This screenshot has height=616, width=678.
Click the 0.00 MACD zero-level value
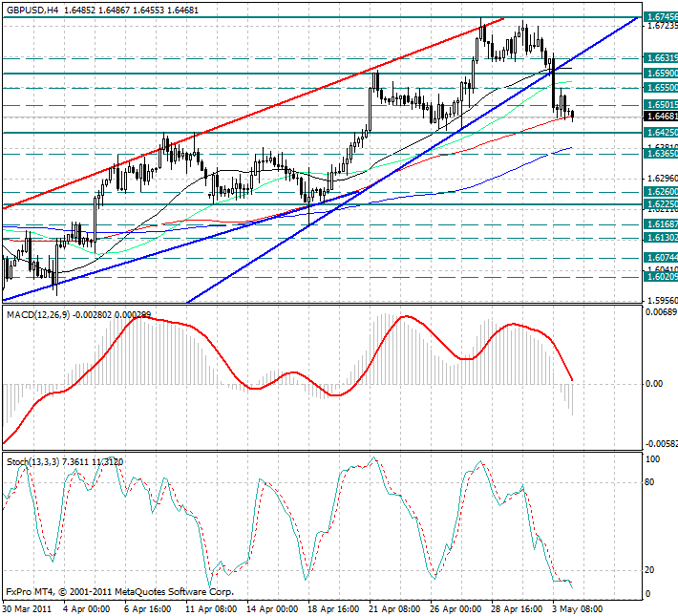tap(655, 384)
